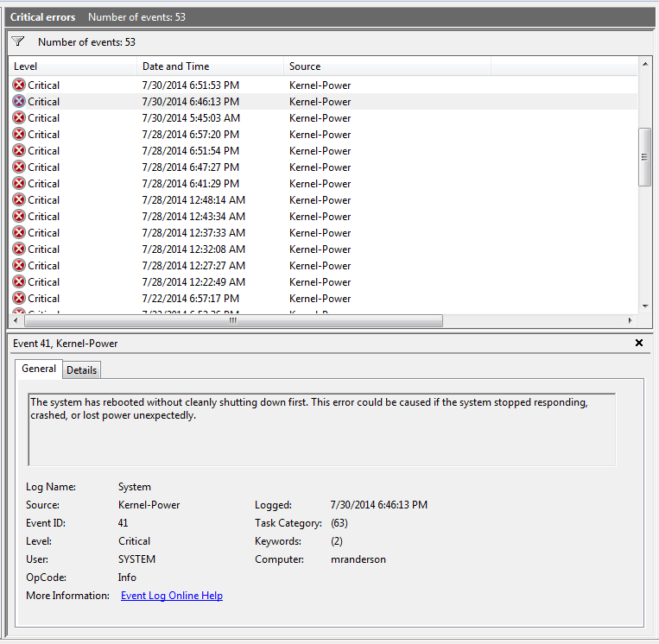This screenshot has height=644, width=659.
Task: Click error icon for 7/28/2014 6:57:20 PM event
Action: 19,134
